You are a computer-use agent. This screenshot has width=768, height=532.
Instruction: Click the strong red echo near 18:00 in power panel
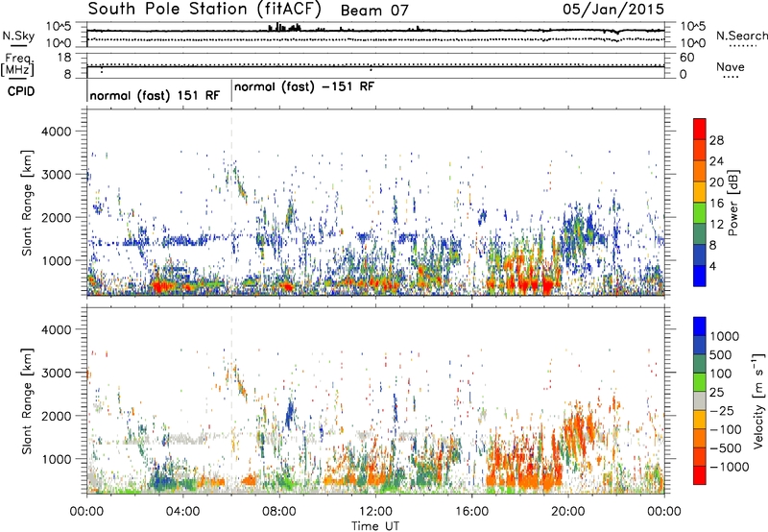[523, 283]
